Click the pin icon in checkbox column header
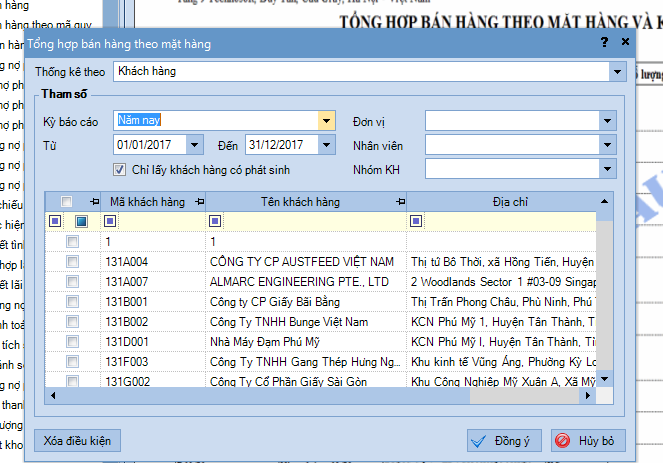Screen dimensions: 663x463 tap(95, 202)
